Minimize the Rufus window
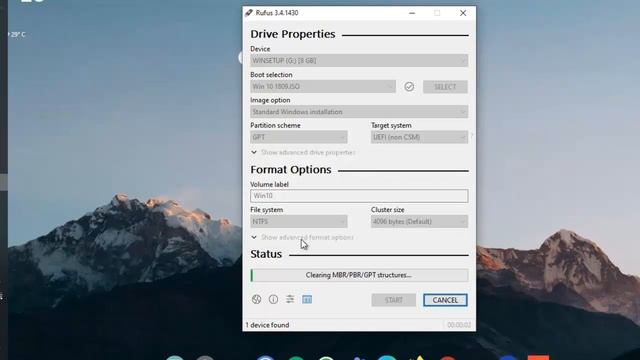The height and width of the screenshot is (360, 640). tap(412, 13)
